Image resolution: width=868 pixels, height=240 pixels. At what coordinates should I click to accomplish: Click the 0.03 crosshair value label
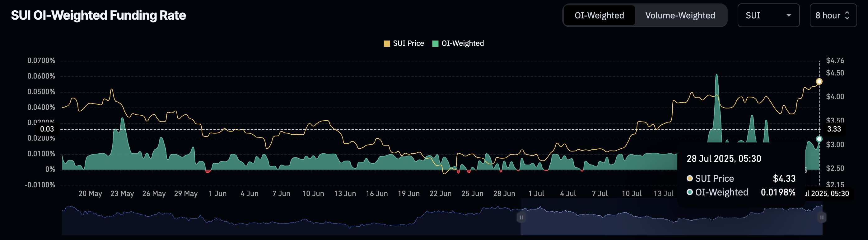tap(47, 129)
